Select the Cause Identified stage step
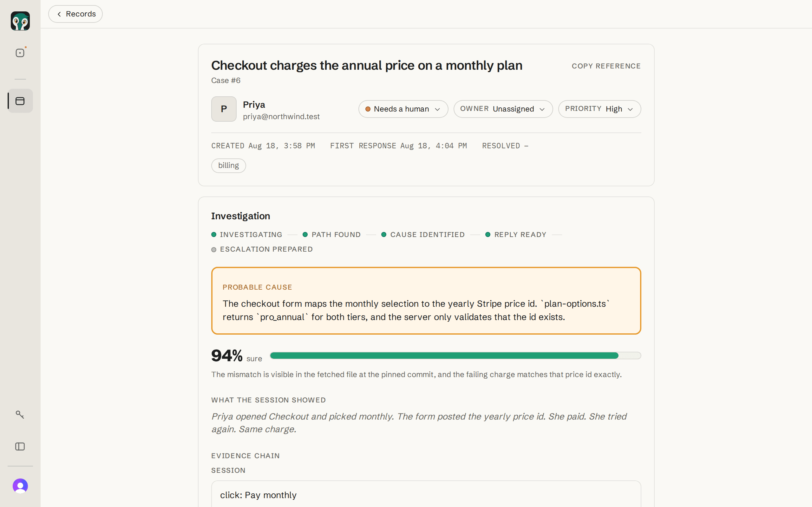Screen dimensions: 812x507 point(423,235)
